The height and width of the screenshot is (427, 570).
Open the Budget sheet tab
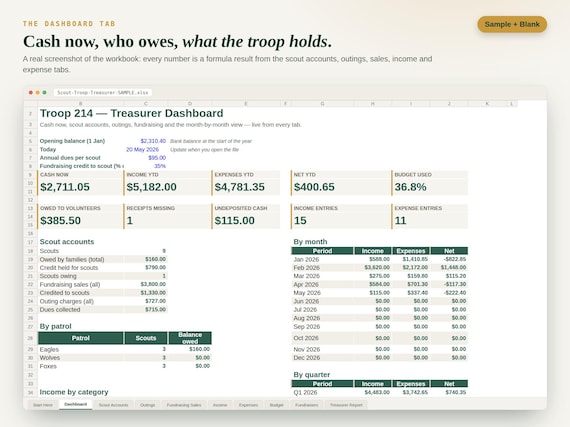coord(277,405)
